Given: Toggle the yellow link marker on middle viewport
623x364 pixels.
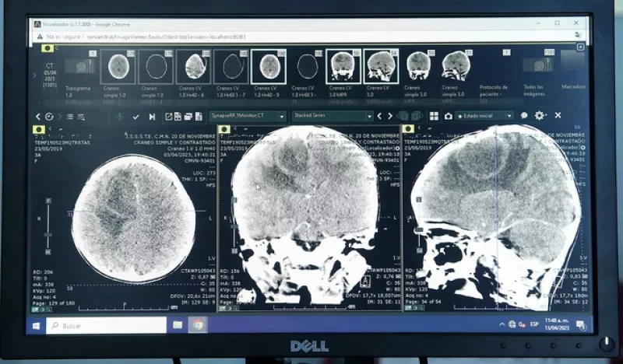Looking at the screenshot, I should [224, 128].
